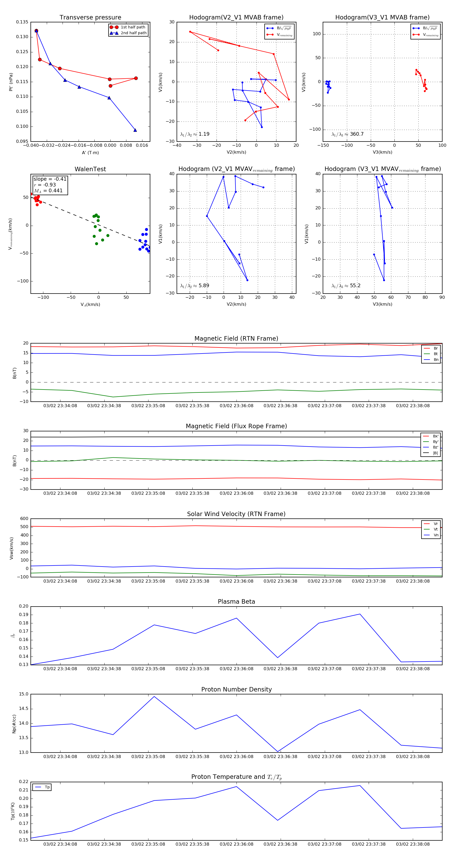The image size is (473, 868).
Task: Click the "03/02 23:34:08" tick under Proton Number Density
Action: (x=60, y=756)
